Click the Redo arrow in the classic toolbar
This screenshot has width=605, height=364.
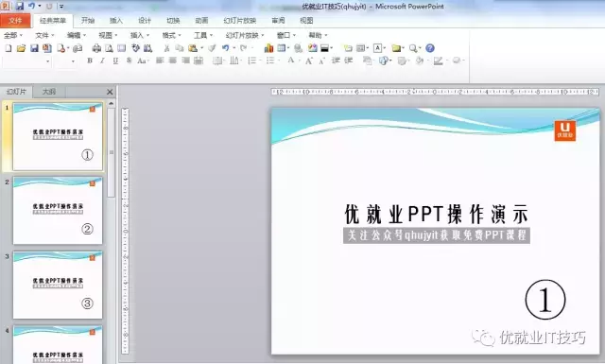tap(244, 48)
